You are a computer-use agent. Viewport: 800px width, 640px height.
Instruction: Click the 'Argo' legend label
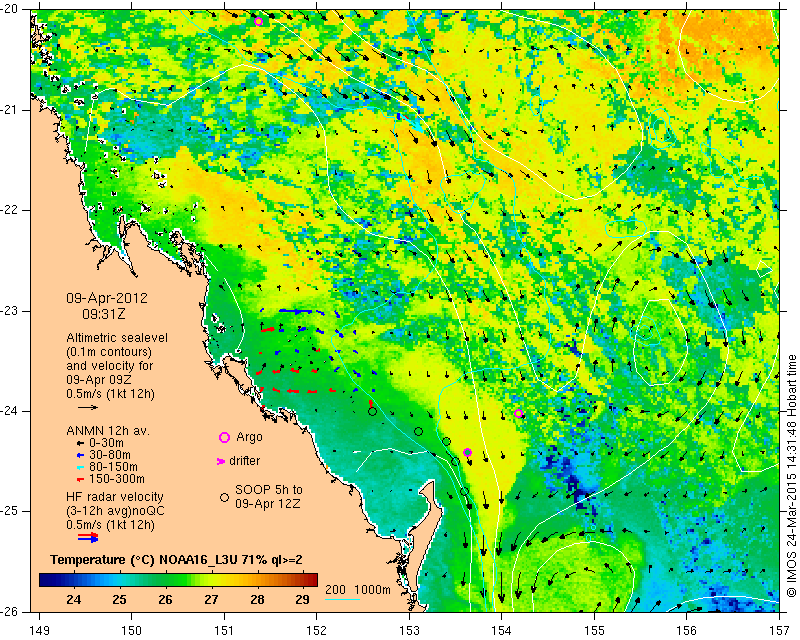point(249,437)
